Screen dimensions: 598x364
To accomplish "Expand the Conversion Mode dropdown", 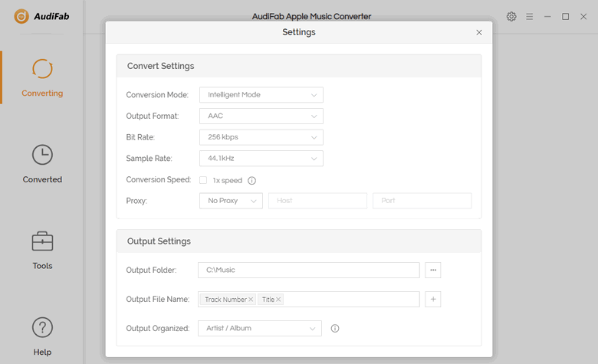I will [261, 95].
